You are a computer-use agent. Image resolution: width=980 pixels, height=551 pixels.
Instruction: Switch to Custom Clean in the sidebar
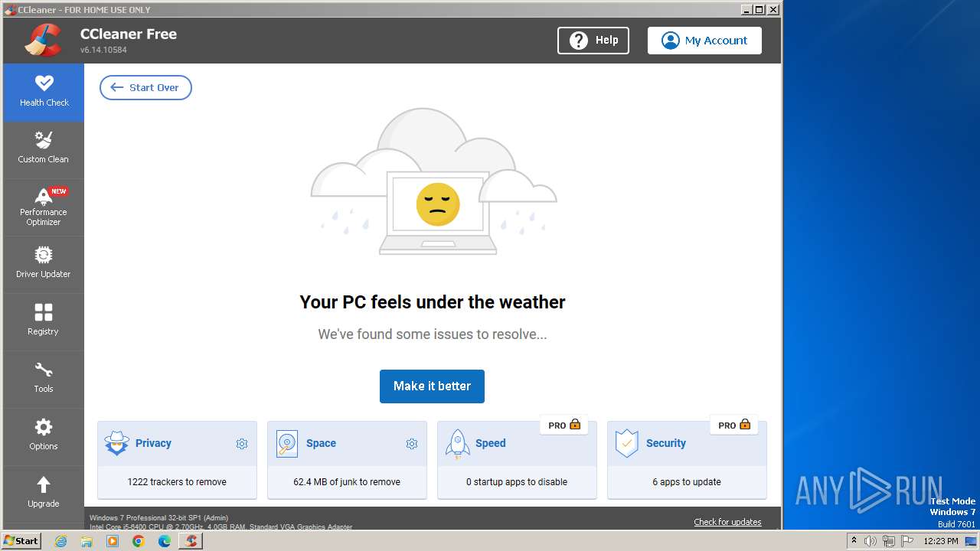[x=44, y=150]
